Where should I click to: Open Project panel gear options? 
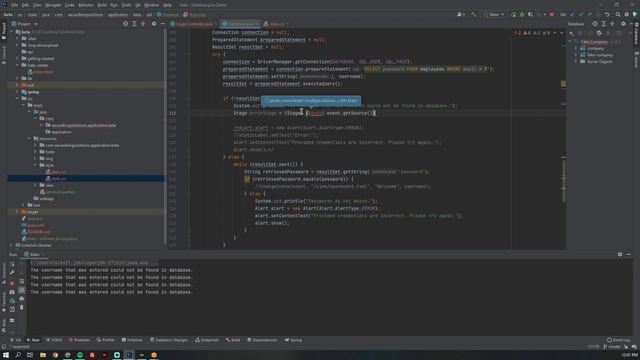[154, 24]
